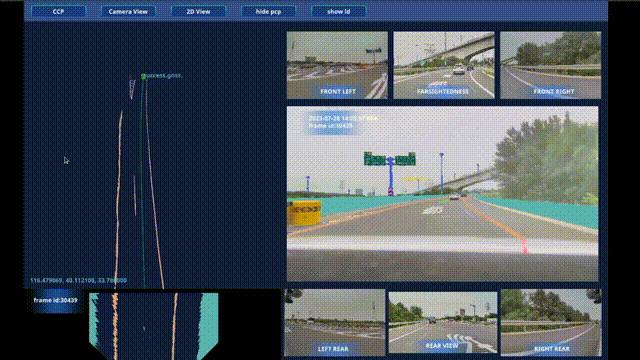
Task: Switch to Camera View
Action: coord(128,11)
